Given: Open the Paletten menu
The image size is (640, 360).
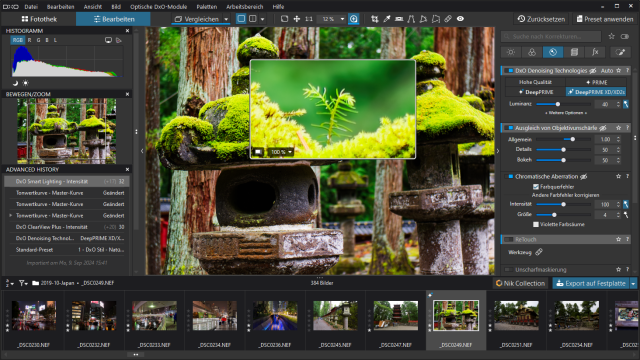Looking at the screenshot, I should pos(207,7).
